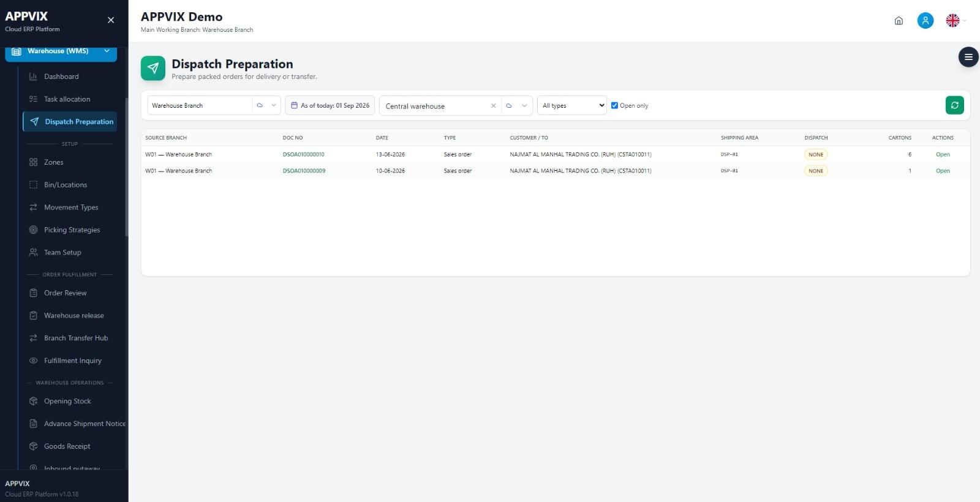
Task: Click the home icon in the header
Action: click(x=899, y=21)
